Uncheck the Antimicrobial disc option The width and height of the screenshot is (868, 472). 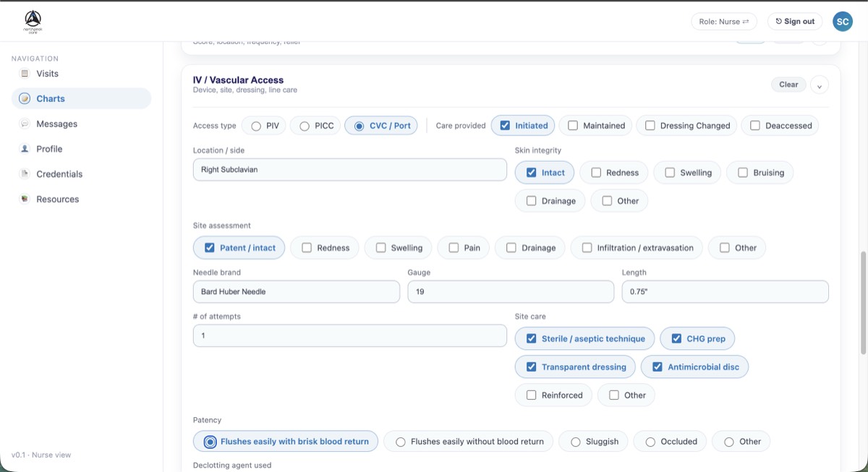tap(658, 367)
